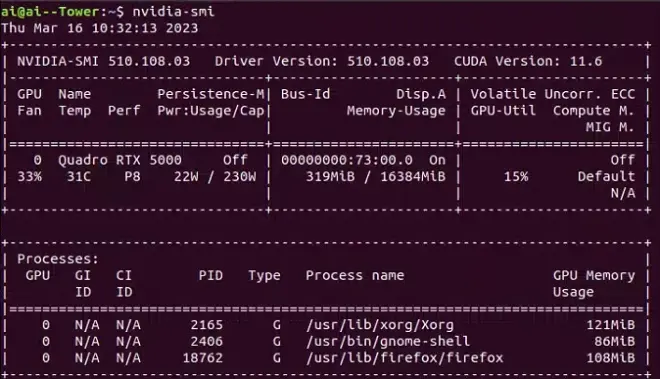This screenshot has width=660, height=379.
Task: Click the /usr/bin/gnome-shell process name
Action: click(x=388, y=342)
